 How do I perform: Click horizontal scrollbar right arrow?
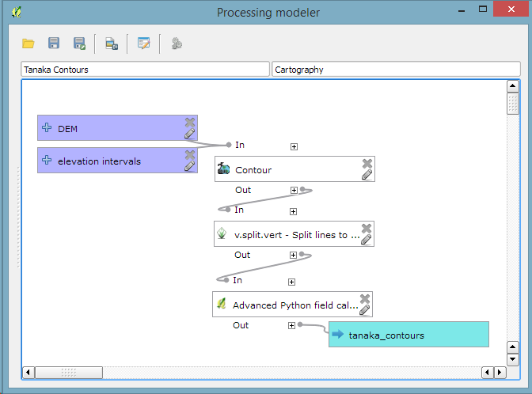(x=500, y=373)
